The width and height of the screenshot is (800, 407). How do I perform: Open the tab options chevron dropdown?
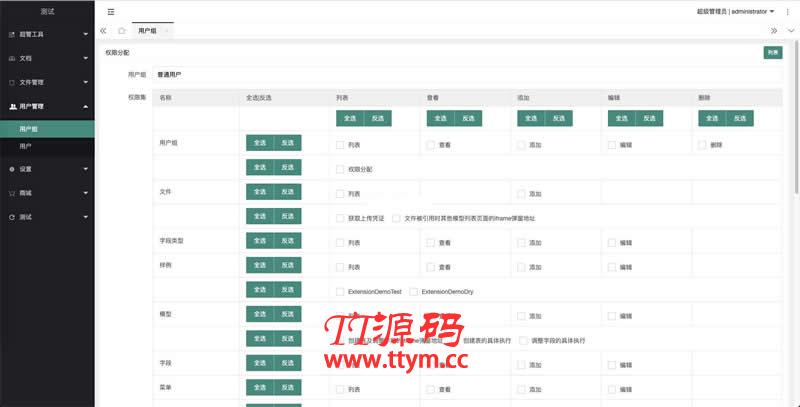[x=791, y=31]
